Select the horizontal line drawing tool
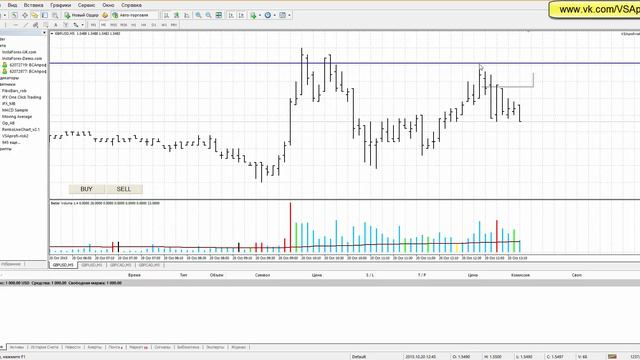This screenshot has height=360, width=640. tap(16, 25)
